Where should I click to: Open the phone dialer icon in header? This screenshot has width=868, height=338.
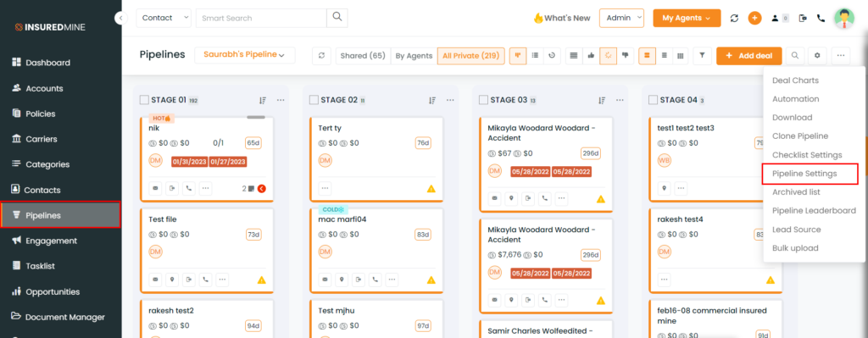[821, 19]
